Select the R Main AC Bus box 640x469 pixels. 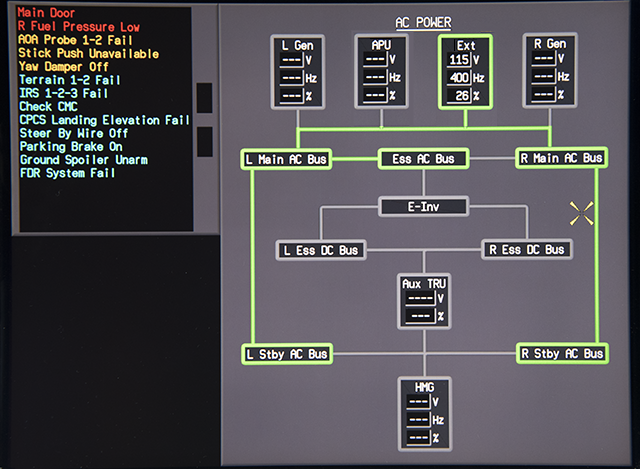(562, 158)
